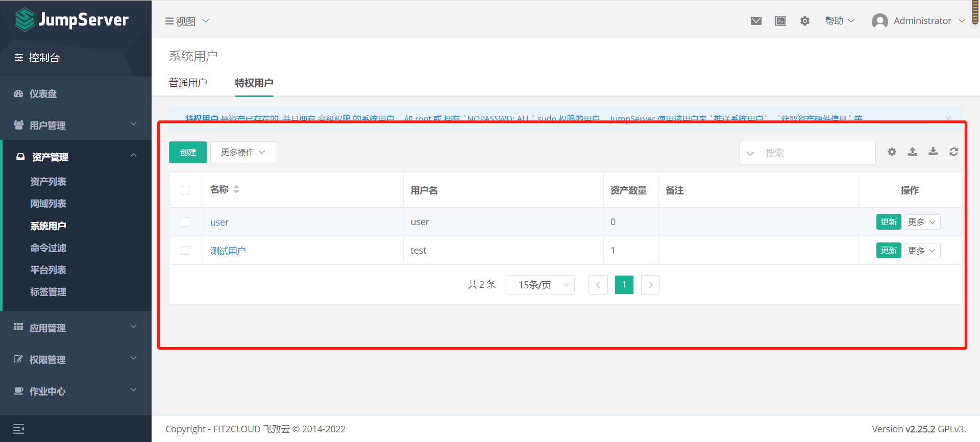The height and width of the screenshot is (442, 980).
Task: Open the 测试用户 name link
Action: click(228, 251)
